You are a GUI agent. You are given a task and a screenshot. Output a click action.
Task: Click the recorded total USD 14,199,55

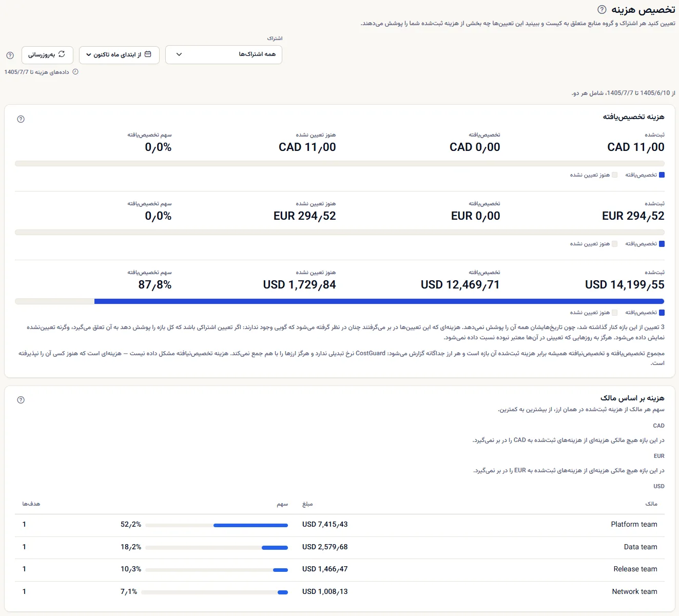click(625, 285)
